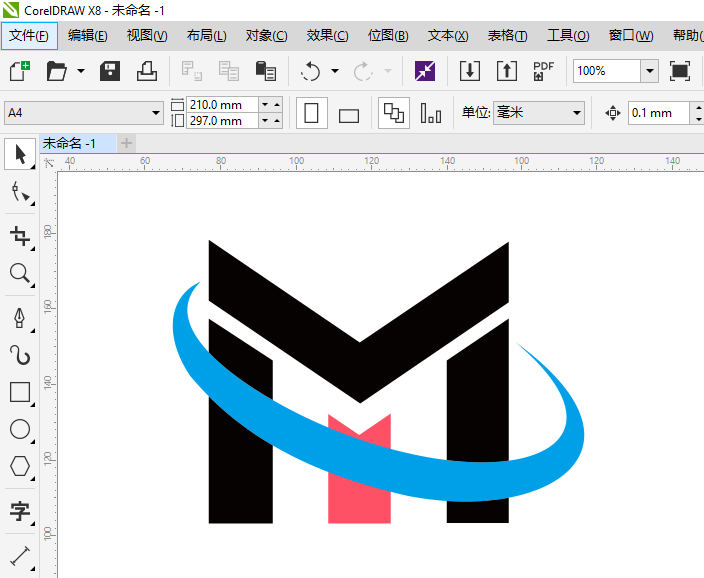Open the 100% zoom level dropdown
The height and width of the screenshot is (578, 704).
(650, 71)
